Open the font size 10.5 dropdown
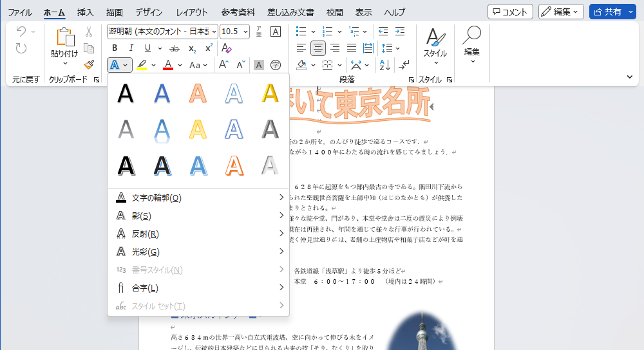 [x=245, y=32]
